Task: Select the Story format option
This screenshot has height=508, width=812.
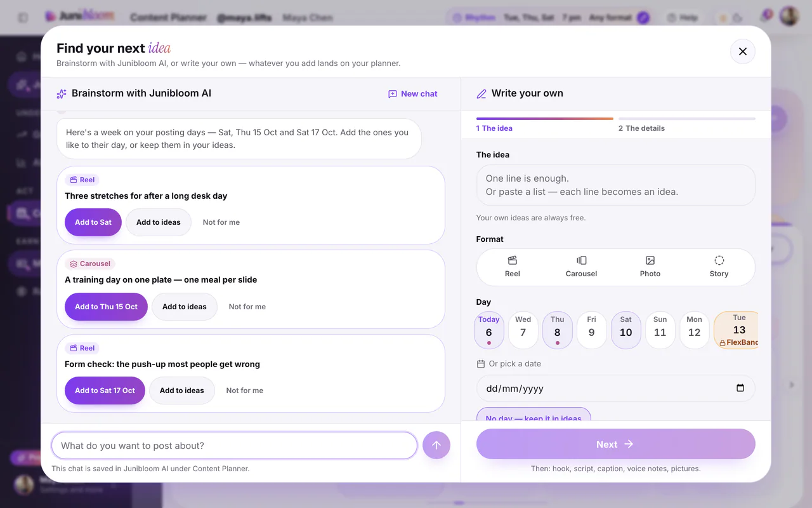Action: (x=719, y=267)
